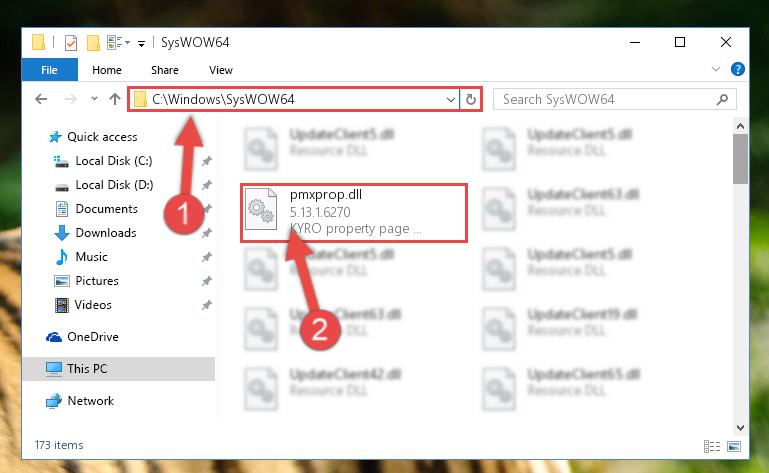Open Customize Quick Access Toolbar dropdown

(141, 44)
